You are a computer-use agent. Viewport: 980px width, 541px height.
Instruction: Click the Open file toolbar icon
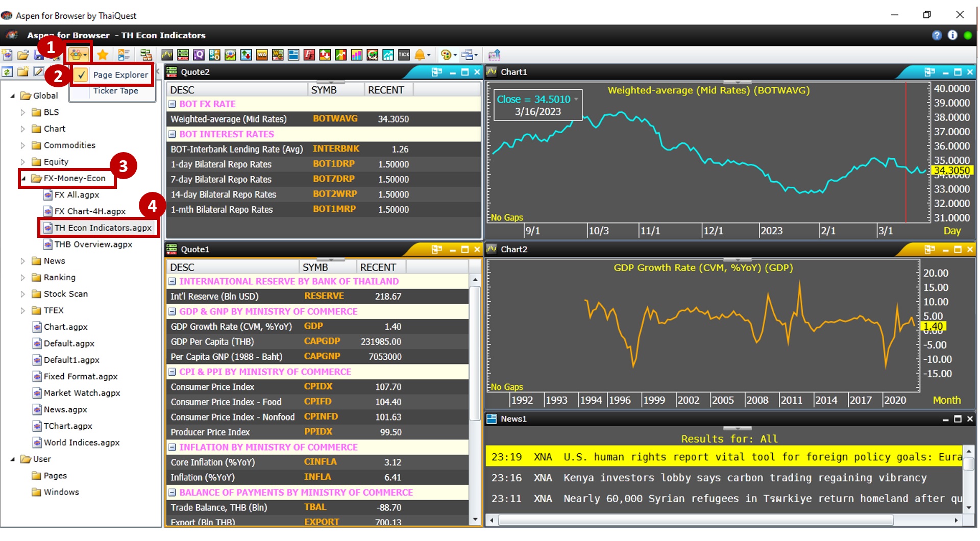coord(23,55)
